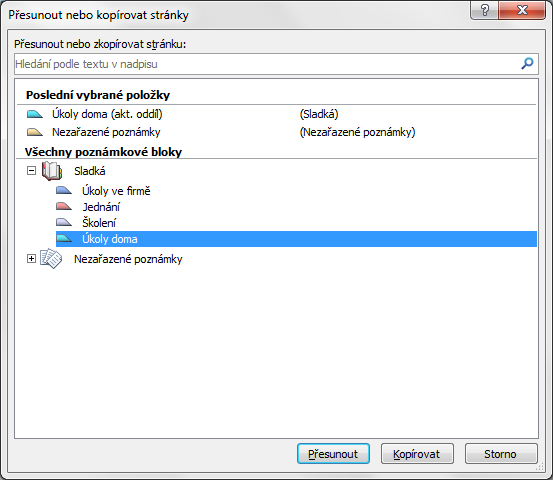Select the Jednání section
This screenshot has height=480, width=553.
(x=101, y=207)
